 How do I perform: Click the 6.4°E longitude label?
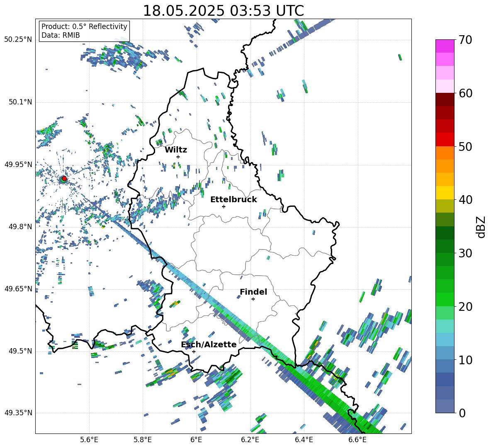click(304, 440)
